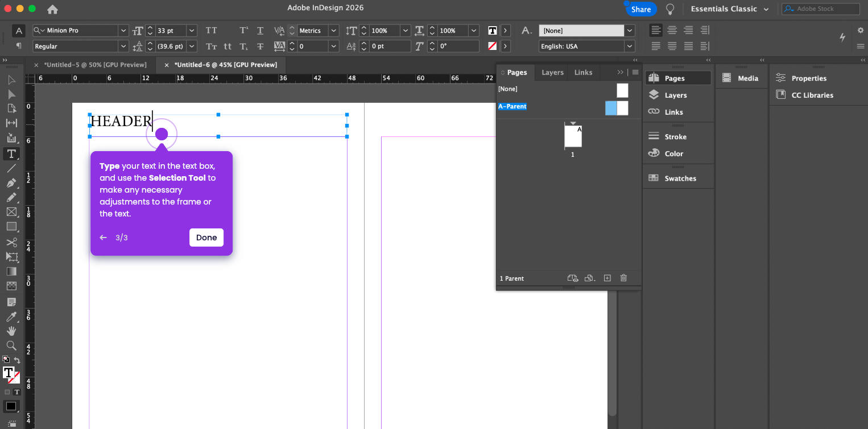Create new page in Pages panel

pos(607,278)
